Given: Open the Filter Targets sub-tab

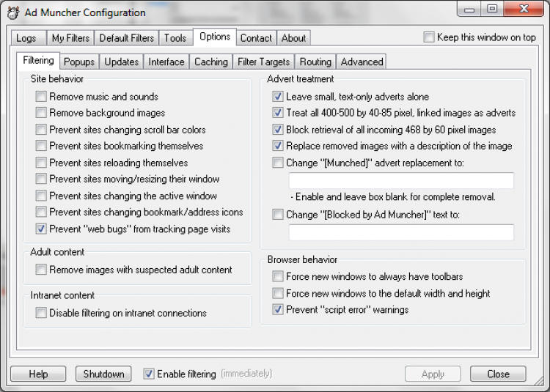Looking at the screenshot, I should coord(264,62).
